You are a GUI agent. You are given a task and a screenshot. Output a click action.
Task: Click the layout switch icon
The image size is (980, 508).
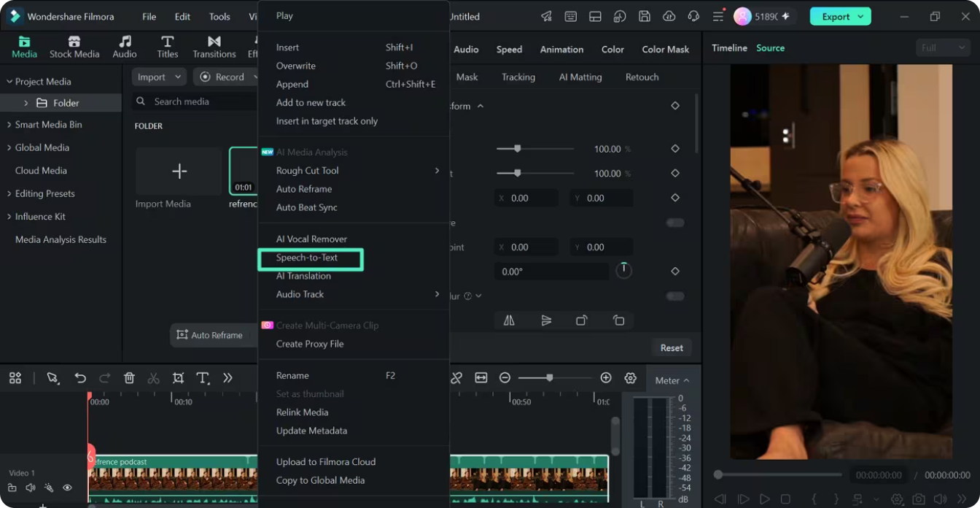coord(595,16)
